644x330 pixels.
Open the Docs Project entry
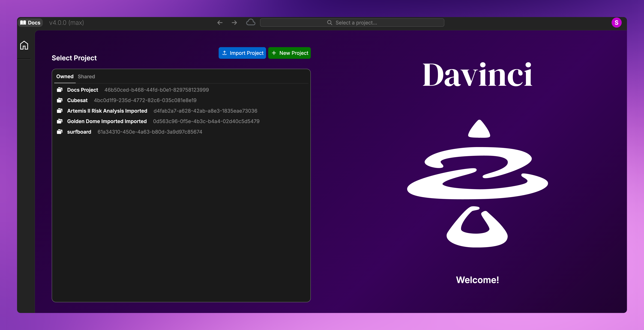[x=83, y=90]
